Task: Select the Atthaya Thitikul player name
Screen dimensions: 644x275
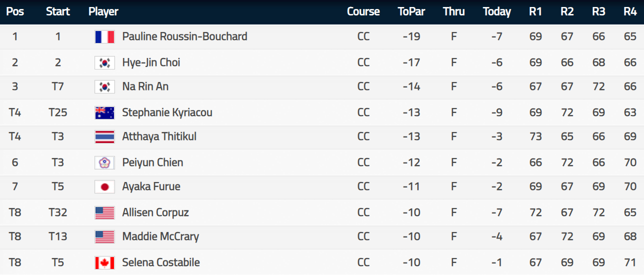Action: tap(159, 136)
